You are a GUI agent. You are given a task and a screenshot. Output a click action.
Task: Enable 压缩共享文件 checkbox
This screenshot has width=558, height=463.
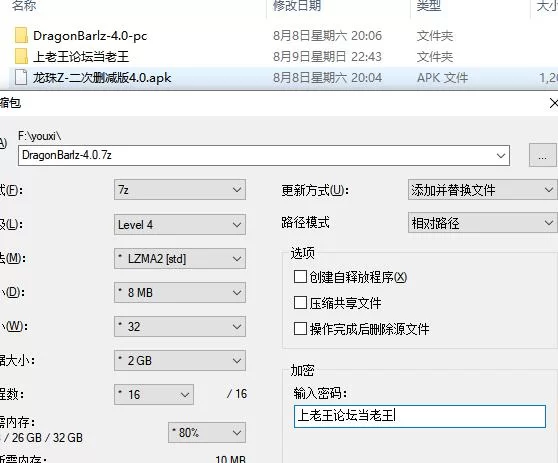coord(300,303)
